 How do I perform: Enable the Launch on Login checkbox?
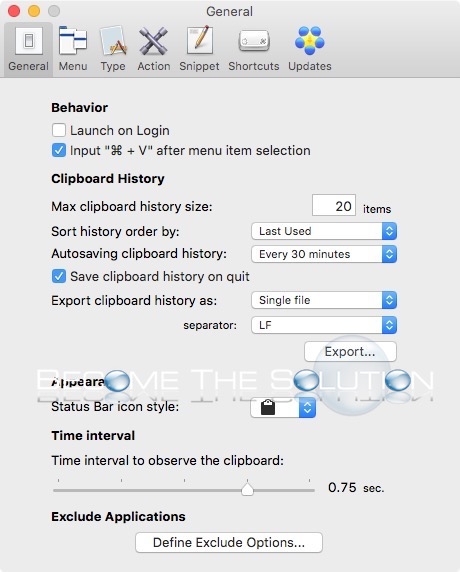point(59,130)
